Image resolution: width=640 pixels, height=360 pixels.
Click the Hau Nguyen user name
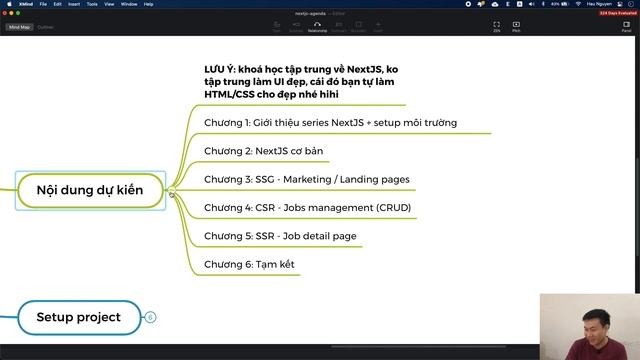tap(599, 4)
